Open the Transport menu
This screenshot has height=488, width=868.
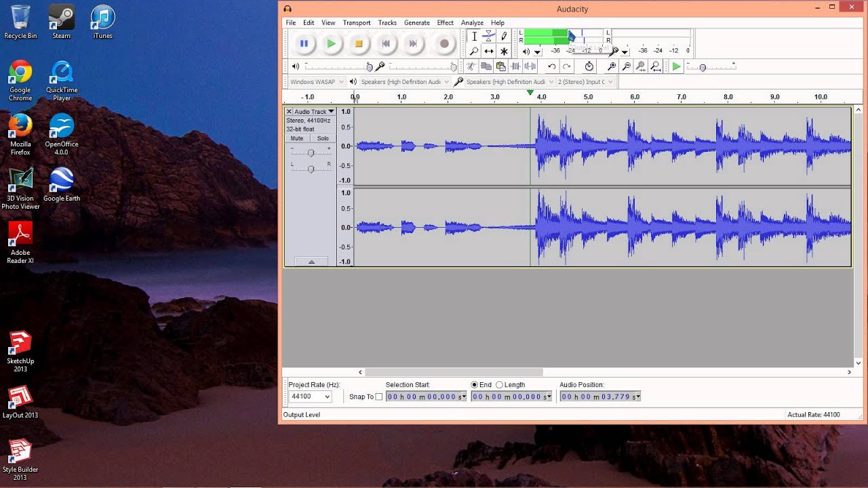(x=357, y=22)
